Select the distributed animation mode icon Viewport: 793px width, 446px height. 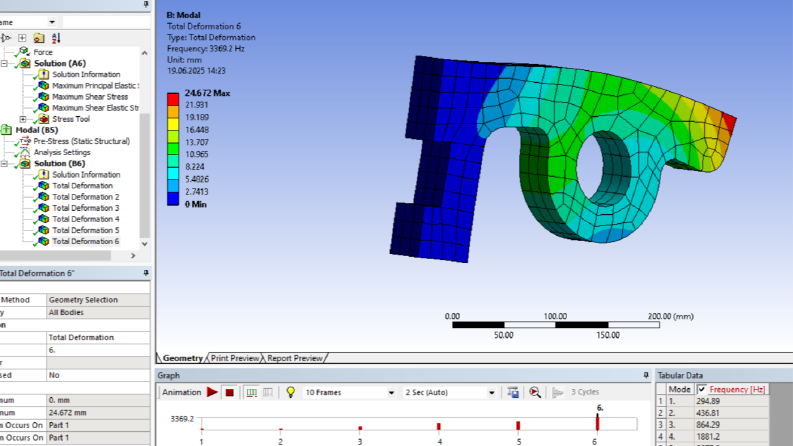(251, 392)
